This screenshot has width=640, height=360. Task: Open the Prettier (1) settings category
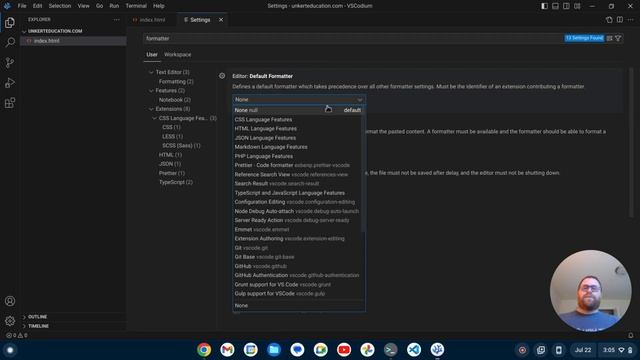click(x=172, y=173)
